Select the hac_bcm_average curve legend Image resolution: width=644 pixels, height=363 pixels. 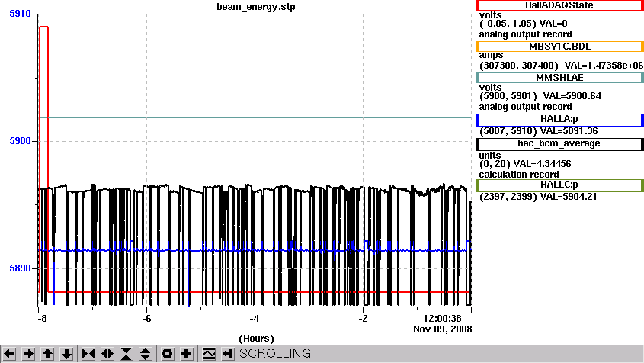559,144
